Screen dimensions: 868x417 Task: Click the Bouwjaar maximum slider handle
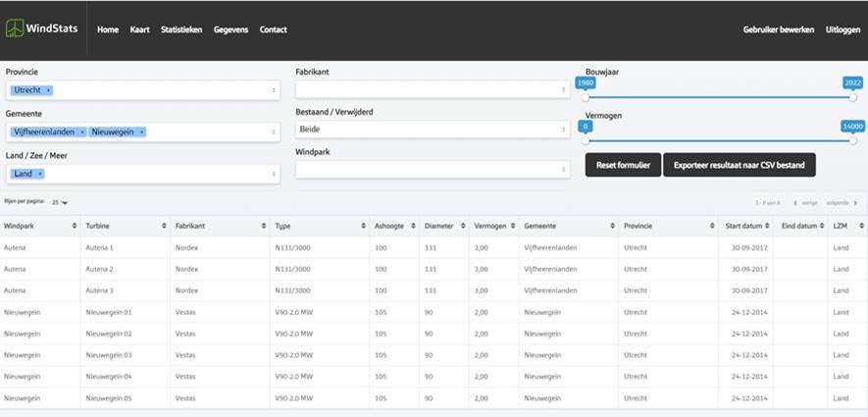[x=853, y=97]
